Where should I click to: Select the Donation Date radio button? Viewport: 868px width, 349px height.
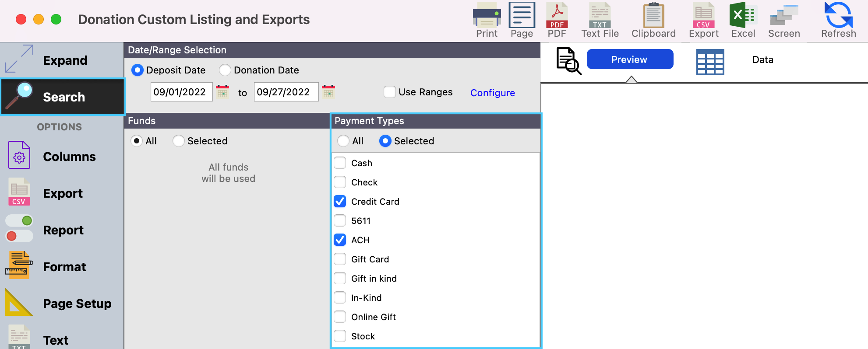(x=225, y=70)
